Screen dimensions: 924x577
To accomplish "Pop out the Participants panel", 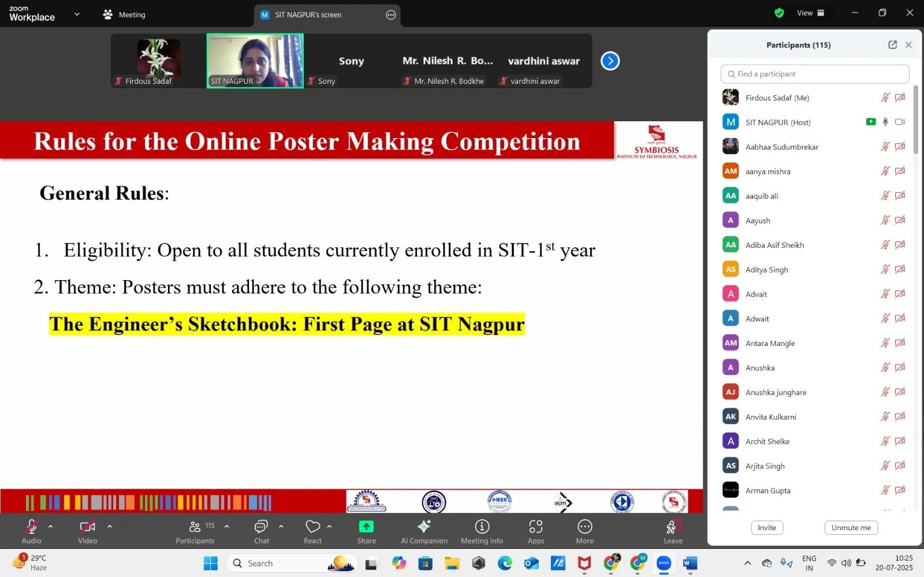I will click(892, 44).
